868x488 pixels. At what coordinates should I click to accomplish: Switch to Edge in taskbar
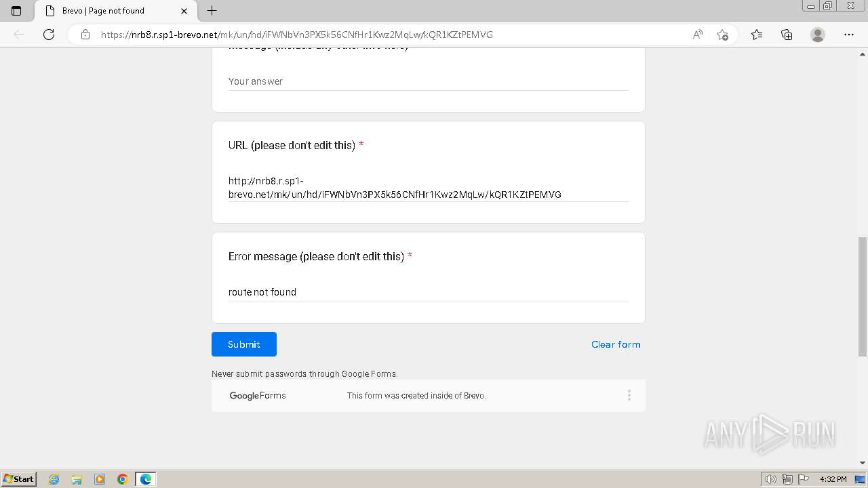coord(146,479)
